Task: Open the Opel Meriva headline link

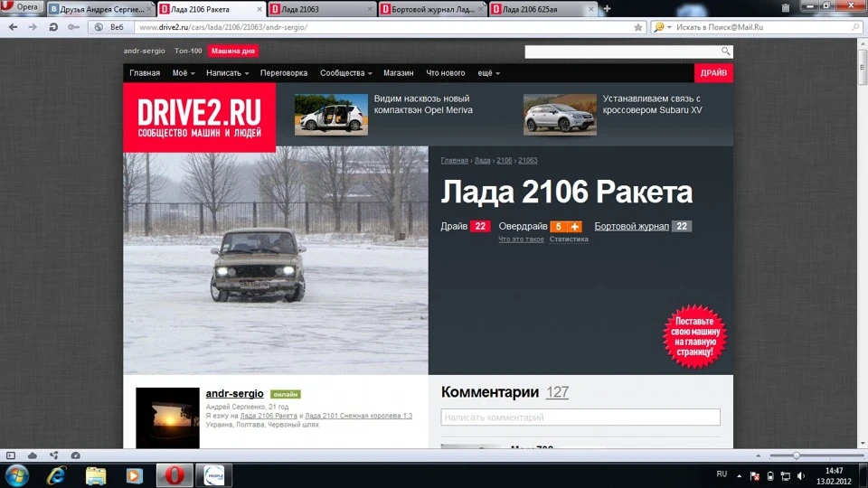Action: (x=423, y=104)
